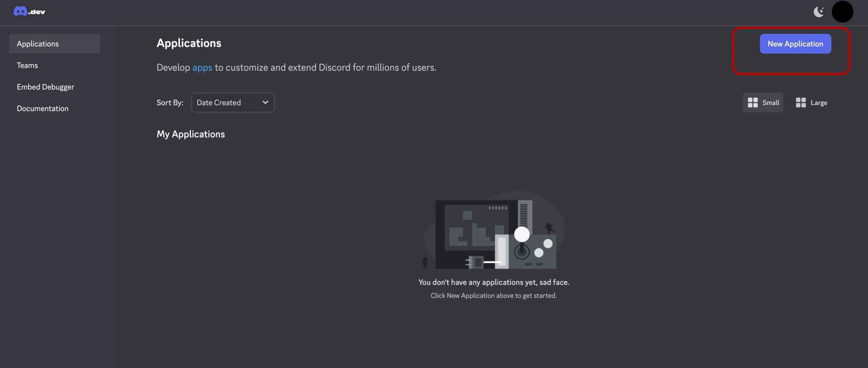Navigate to the Teams section
The height and width of the screenshot is (368, 868).
pos(27,65)
